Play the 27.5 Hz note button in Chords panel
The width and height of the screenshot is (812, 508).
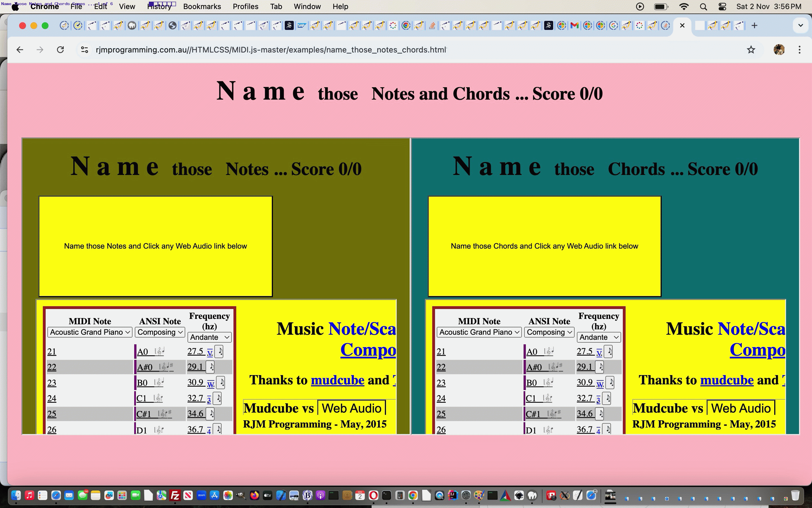pyautogui.click(x=608, y=351)
